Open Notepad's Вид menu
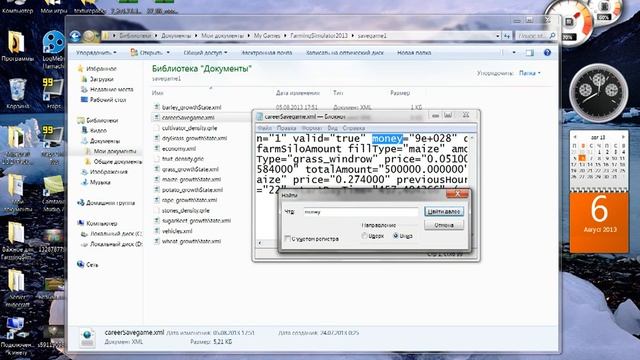The width and height of the screenshot is (640, 360). point(333,128)
